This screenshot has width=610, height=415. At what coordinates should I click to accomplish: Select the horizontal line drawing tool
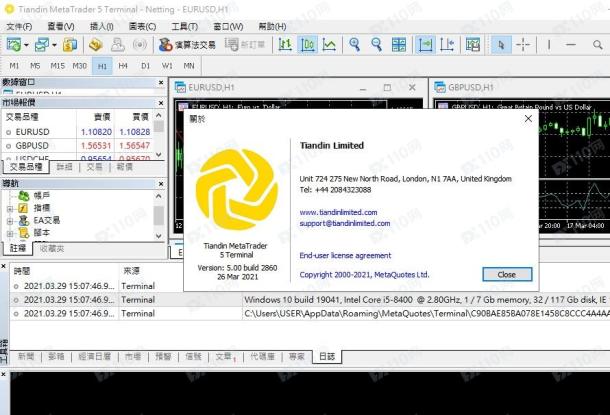point(571,45)
